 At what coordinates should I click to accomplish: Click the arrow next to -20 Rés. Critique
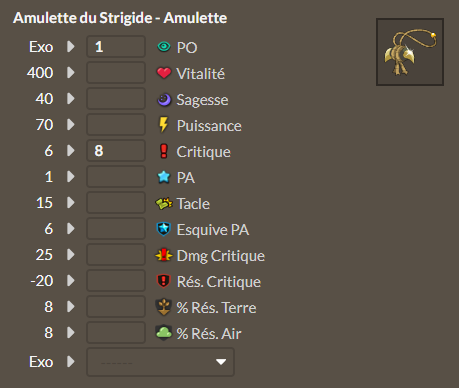71,281
